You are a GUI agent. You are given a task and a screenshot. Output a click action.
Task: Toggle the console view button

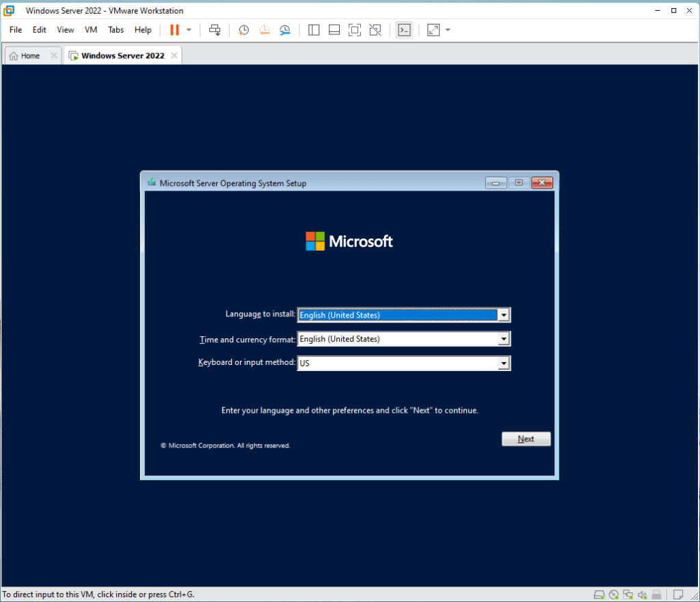tap(404, 30)
